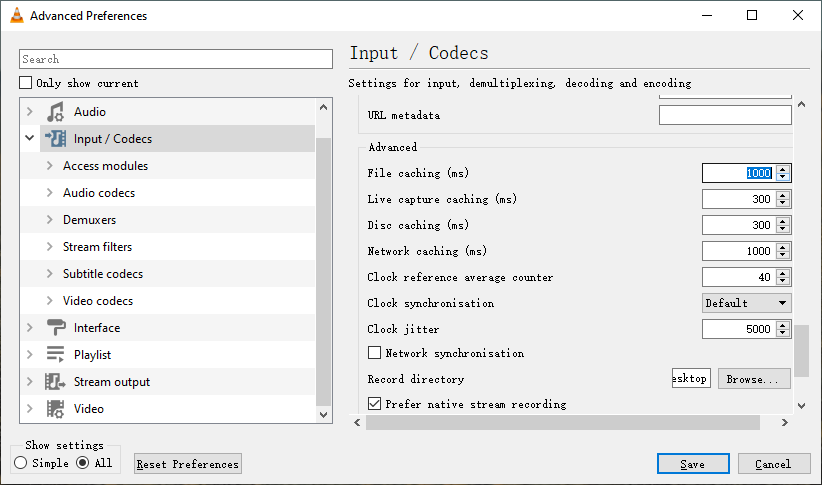822x485 pixels.
Task: Close the Advanced Preferences window
Action: pyautogui.click(x=798, y=15)
